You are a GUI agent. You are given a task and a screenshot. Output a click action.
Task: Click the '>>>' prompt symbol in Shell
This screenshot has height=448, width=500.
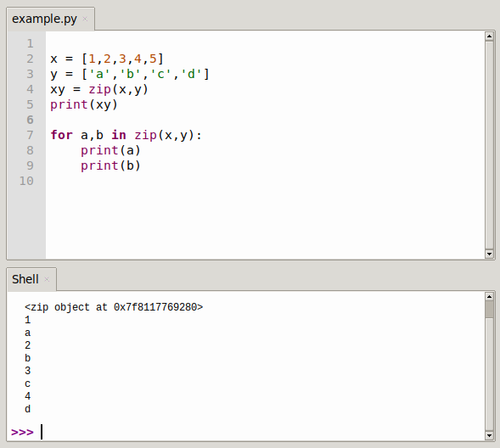click(22, 433)
